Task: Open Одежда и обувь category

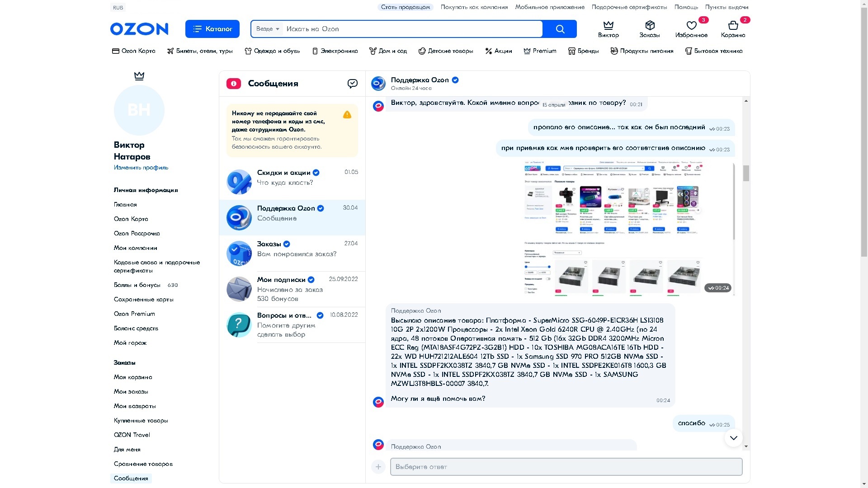Action: (272, 51)
